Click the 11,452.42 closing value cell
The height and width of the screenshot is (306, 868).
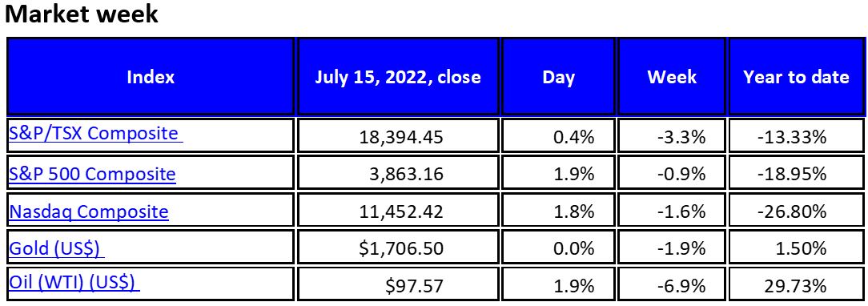[398, 211]
